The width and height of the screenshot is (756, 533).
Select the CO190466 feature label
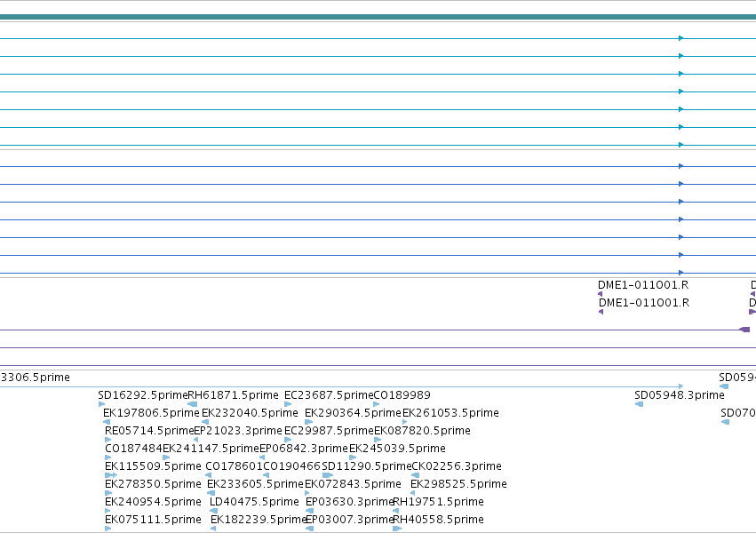(291, 466)
